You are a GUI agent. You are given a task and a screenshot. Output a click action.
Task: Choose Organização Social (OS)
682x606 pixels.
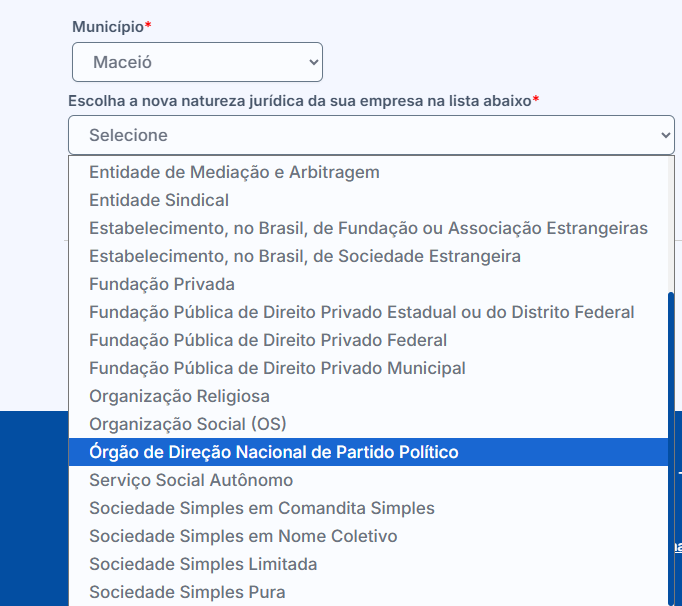click(x=368, y=424)
